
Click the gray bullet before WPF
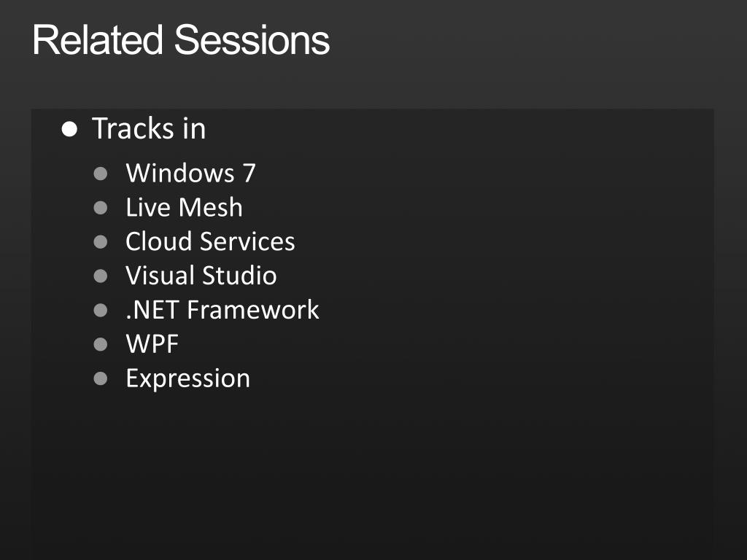coord(101,344)
